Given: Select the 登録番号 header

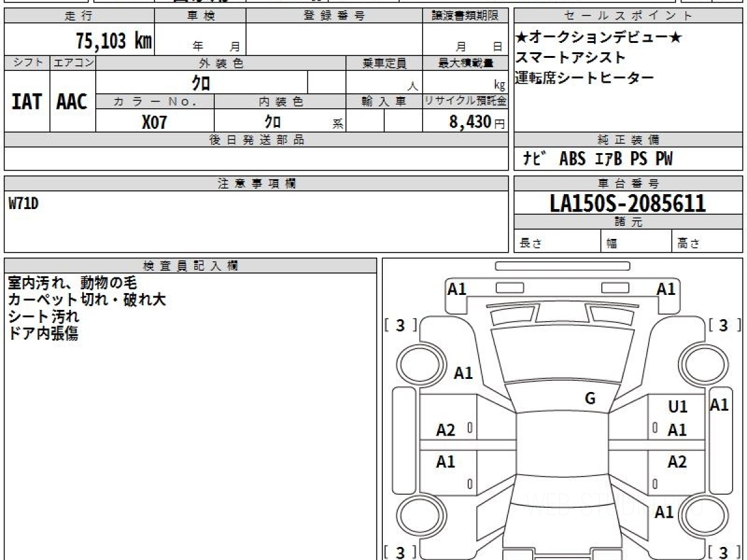Looking at the screenshot, I should 334,16.
